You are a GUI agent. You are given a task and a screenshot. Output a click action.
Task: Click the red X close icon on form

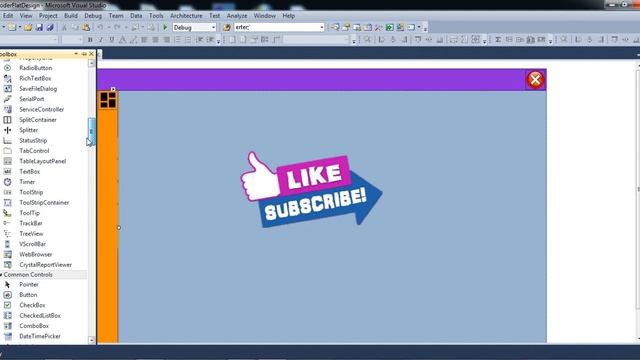pyautogui.click(x=535, y=80)
